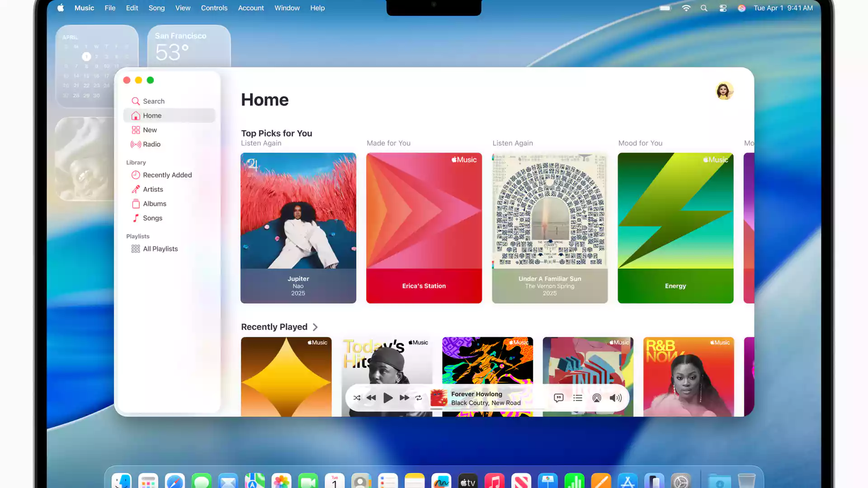The height and width of the screenshot is (488, 868).
Task: Open Control Center from the menu bar
Action: pyautogui.click(x=723, y=8)
